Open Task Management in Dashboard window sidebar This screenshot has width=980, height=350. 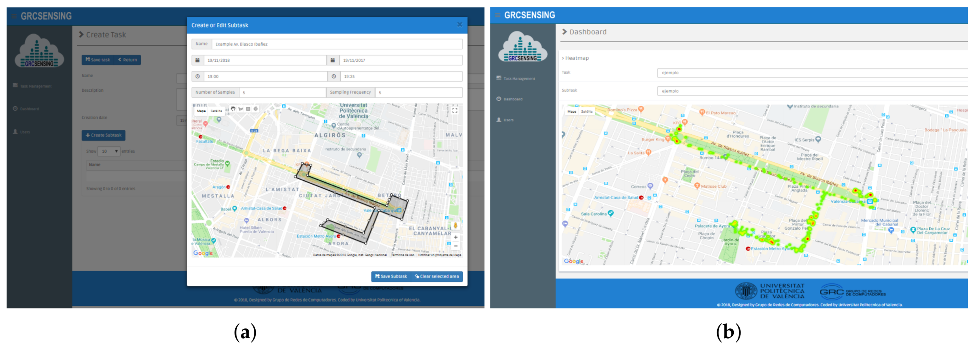click(x=516, y=78)
